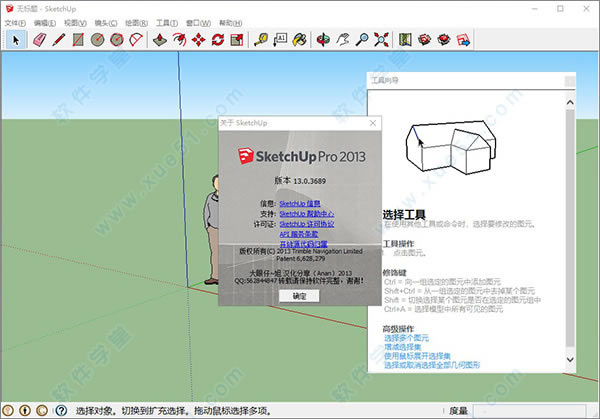Select the Rectangle drawing tool
Screen dimensions: 600x419
pyautogui.click(x=78, y=40)
